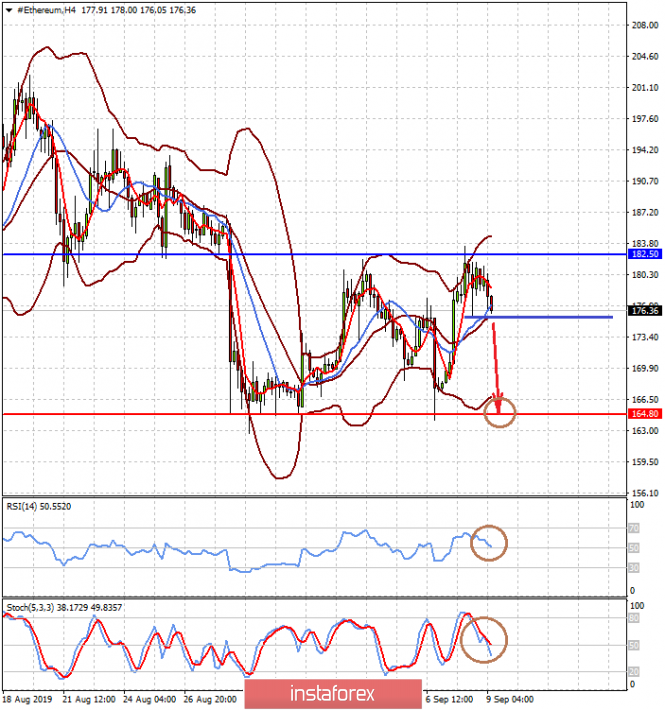665x710 pixels.
Task: Click the 166.50 price scale label
Action: [x=645, y=400]
